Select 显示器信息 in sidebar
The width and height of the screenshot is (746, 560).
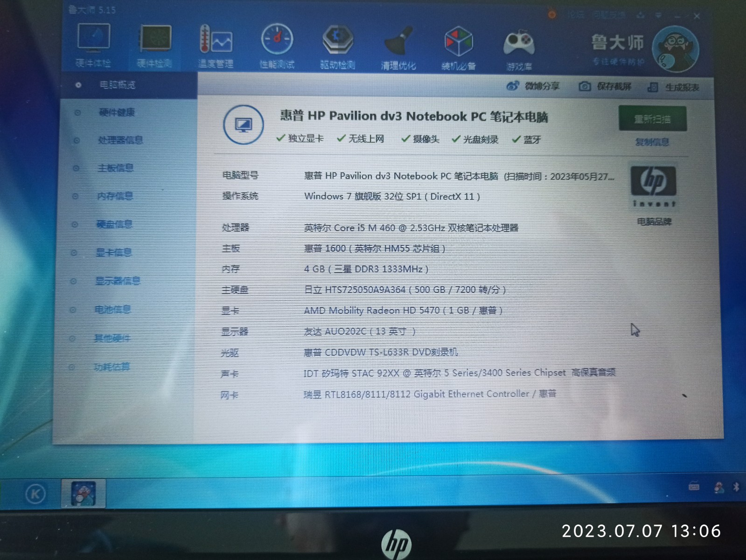pos(118,281)
